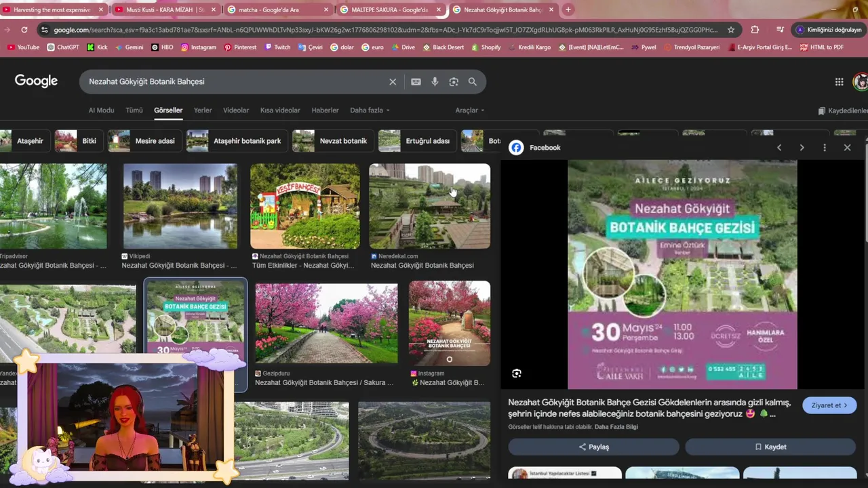Image resolution: width=868 pixels, height=488 pixels.
Task: Close the Nezahat Gökyiğit browser tab
Action: 551,9
